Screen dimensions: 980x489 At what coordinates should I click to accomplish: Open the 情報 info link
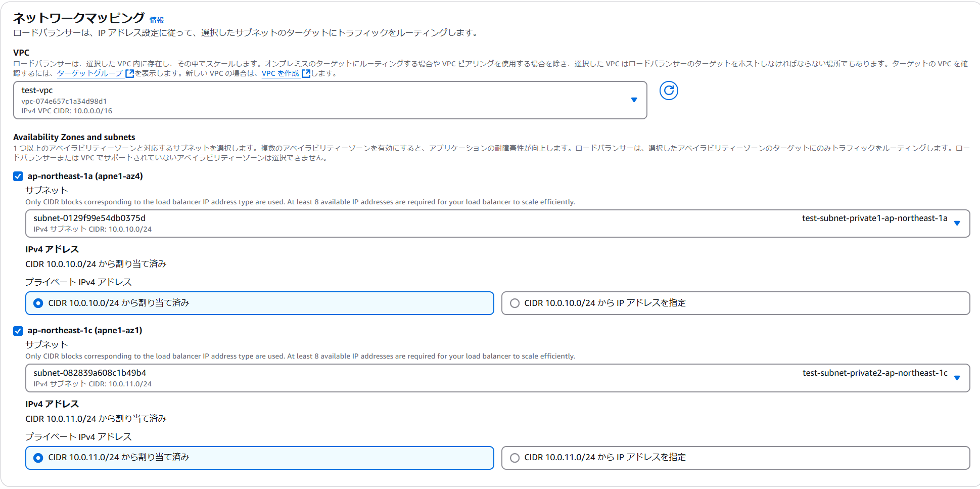(x=157, y=20)
